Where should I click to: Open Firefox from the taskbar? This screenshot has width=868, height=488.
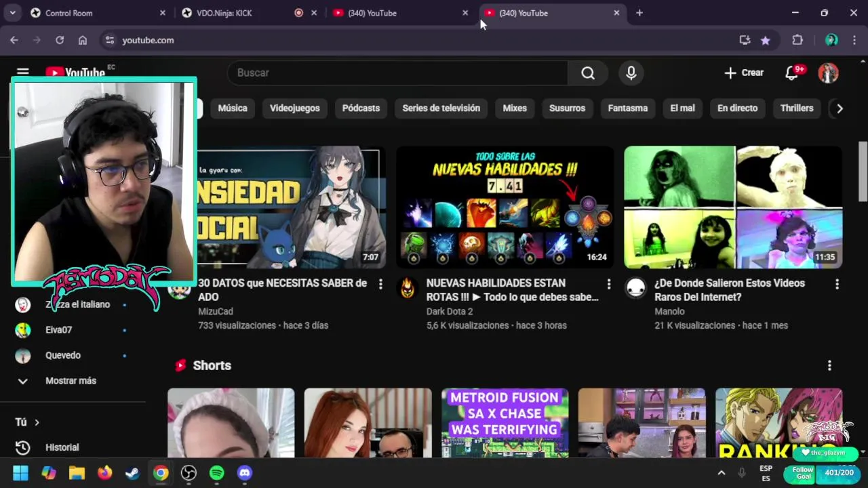pyautogui.click(x=104, y=472)
